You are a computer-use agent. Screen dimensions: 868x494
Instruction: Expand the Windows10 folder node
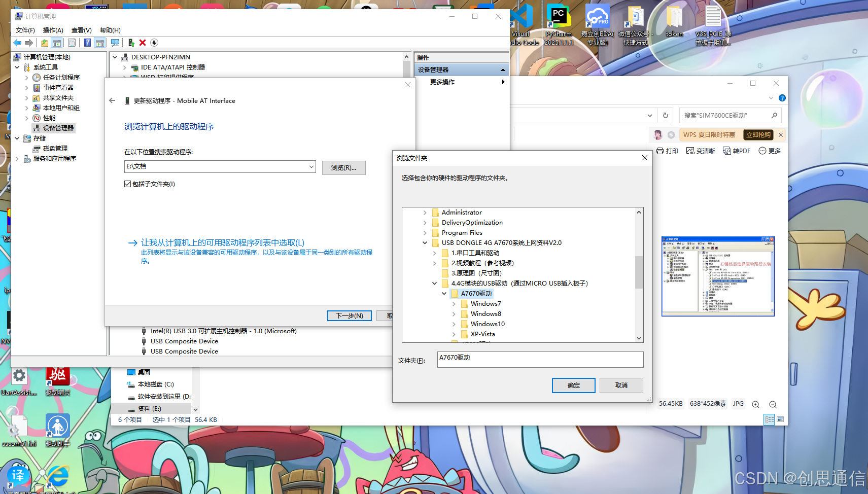point(454,324)
